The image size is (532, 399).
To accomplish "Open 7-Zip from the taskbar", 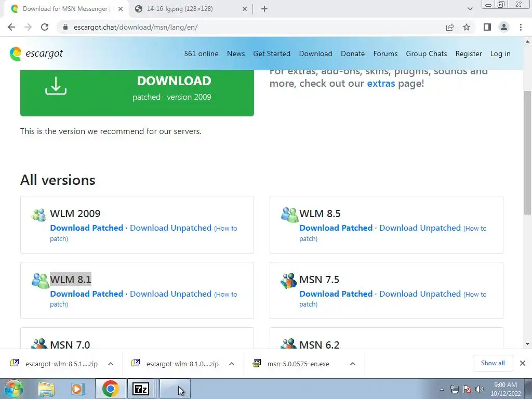I will tap(141, 389).
